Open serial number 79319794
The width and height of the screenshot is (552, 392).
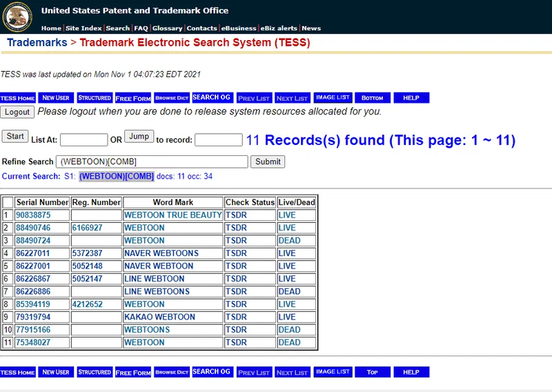[x=33, y=317]
